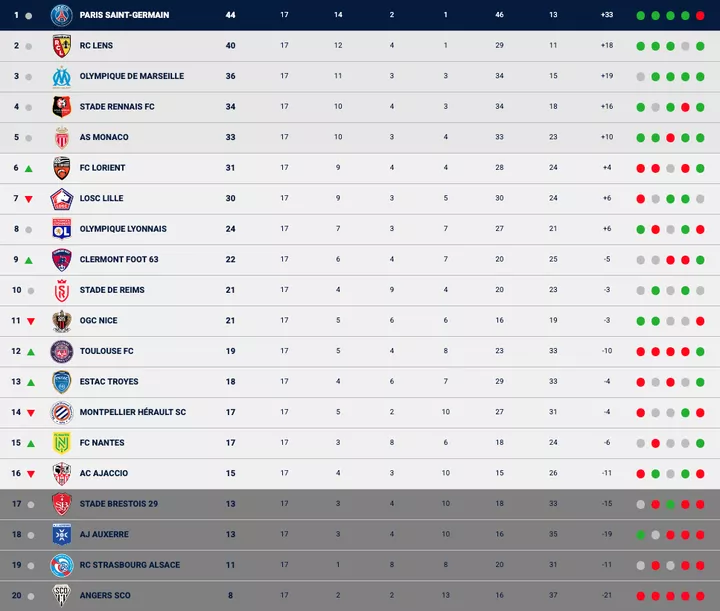Viewport: 720px width, 611px height.
Task: Open the RC Lens club logo
Action: click(x=62, y=46)
